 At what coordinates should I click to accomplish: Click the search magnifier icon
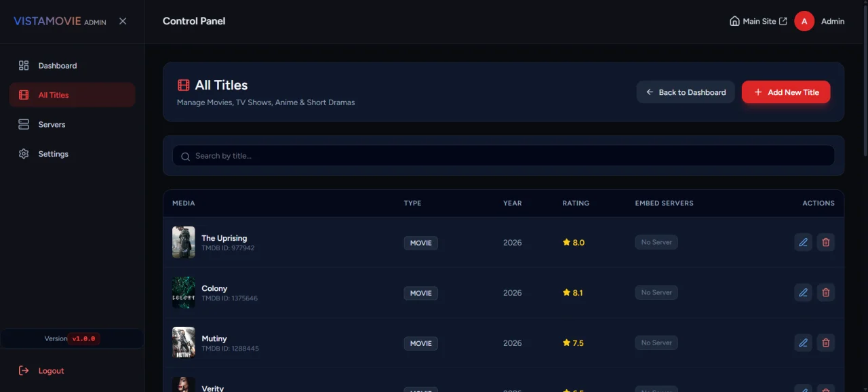[186, 157]
